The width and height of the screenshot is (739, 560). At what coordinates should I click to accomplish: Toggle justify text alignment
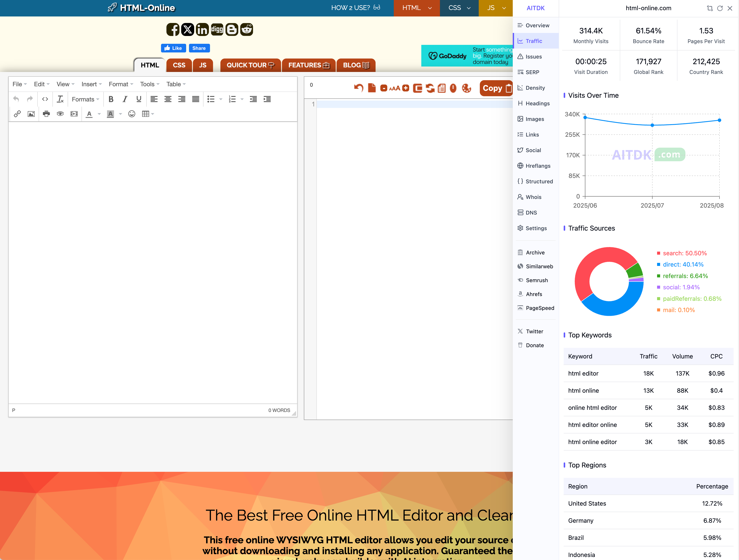(x=195, y=99)
